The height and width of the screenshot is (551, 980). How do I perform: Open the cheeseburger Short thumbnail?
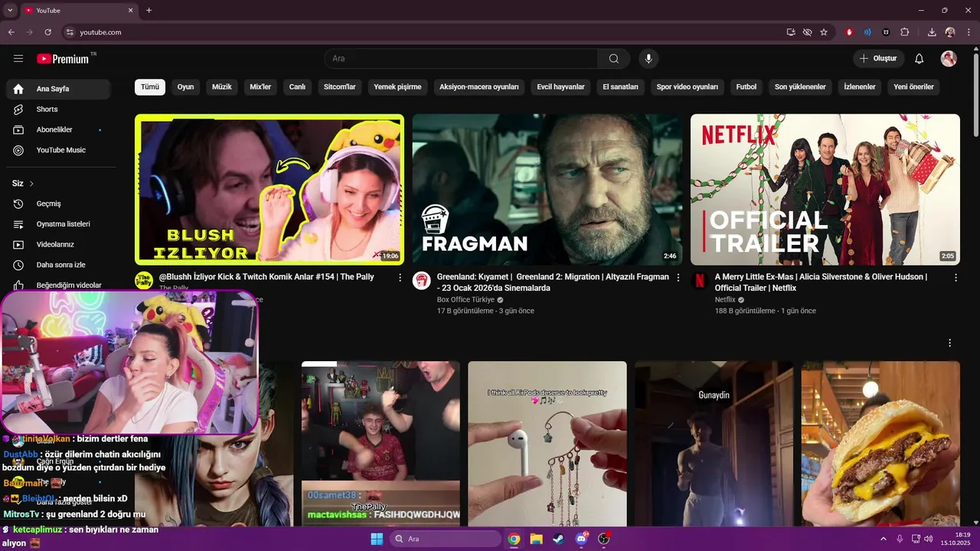pos(880,444)
